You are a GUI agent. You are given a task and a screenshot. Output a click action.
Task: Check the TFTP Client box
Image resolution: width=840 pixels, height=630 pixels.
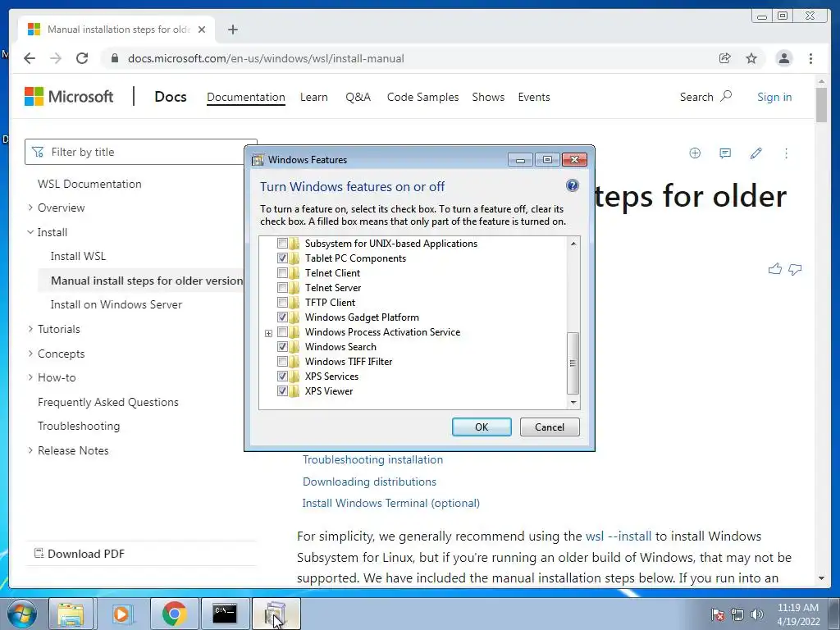(x=282, y=302)
